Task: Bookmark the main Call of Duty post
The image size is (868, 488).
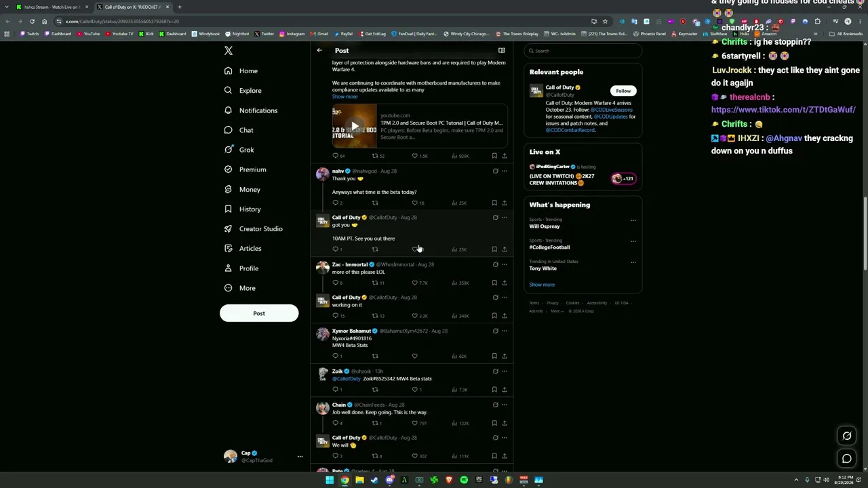Action: (494, 156)
